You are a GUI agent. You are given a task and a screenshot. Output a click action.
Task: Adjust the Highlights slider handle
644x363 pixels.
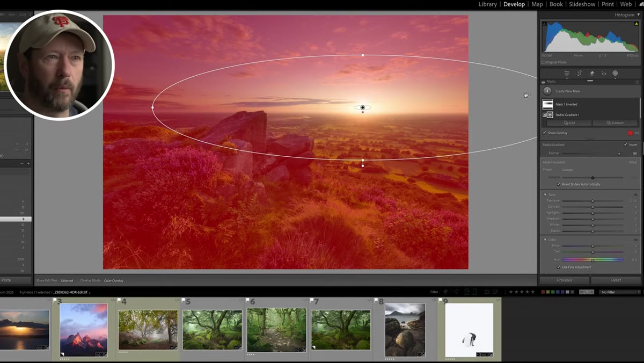(x=592, y=213)
